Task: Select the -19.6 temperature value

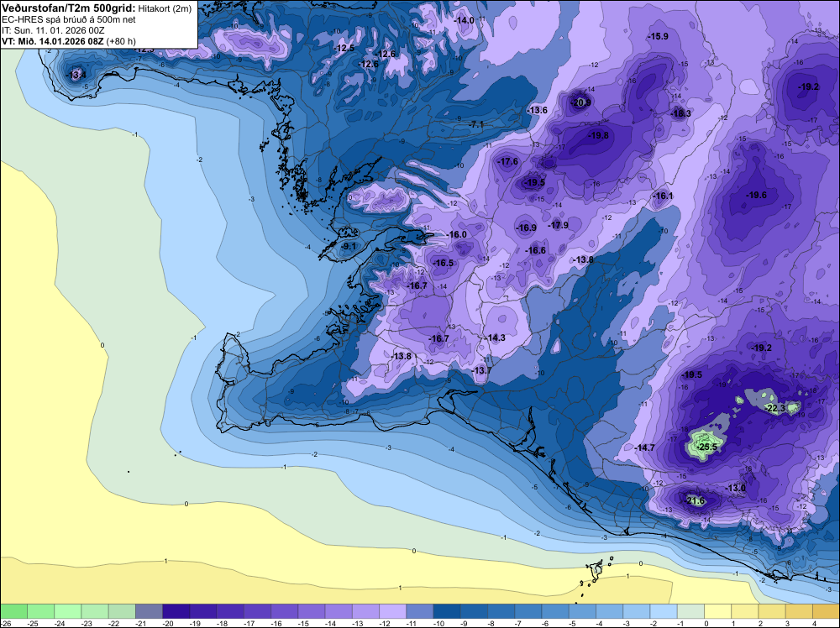Action: pyautogui.click(x=757, y=195)
